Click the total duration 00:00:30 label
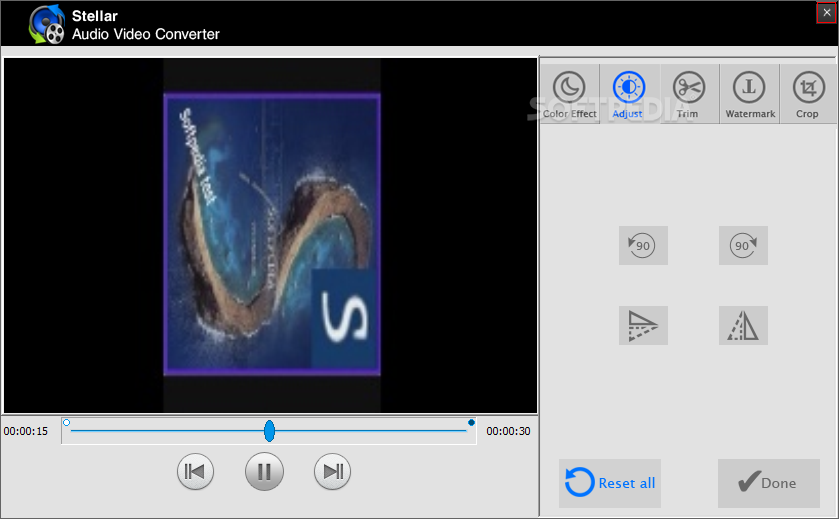This screenshot has width=839, height=519. click(508, 431)
